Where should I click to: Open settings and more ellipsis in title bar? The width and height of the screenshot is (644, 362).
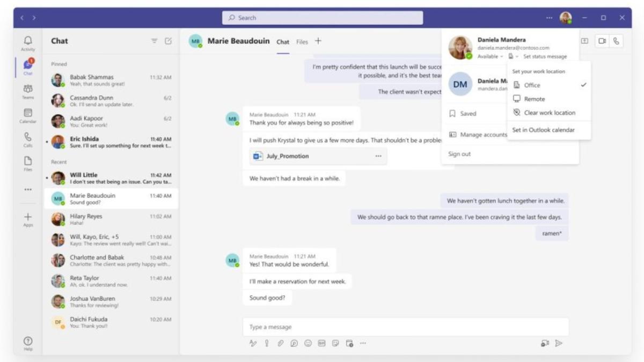point(549,18)
